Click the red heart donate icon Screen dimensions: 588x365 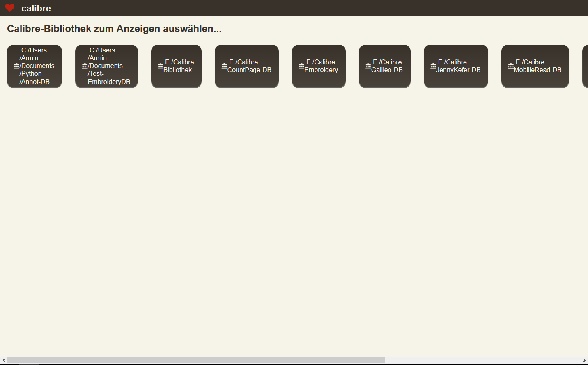coord(10,8)
